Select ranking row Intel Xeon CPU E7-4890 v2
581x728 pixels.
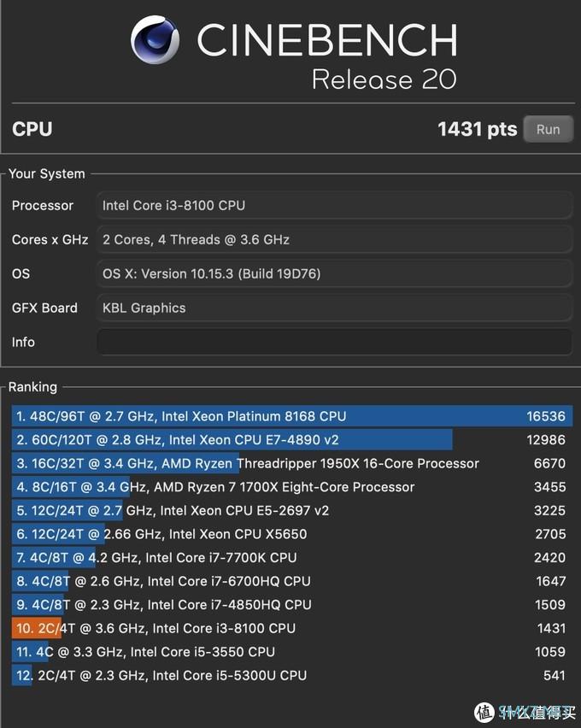coord(292,440)
